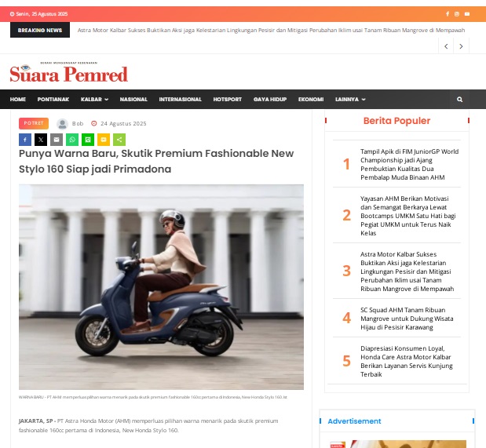This screenshot has width=486, height=448.
Task: Open popular article about SC Squad AHM
Action: (x=407, y=319)
